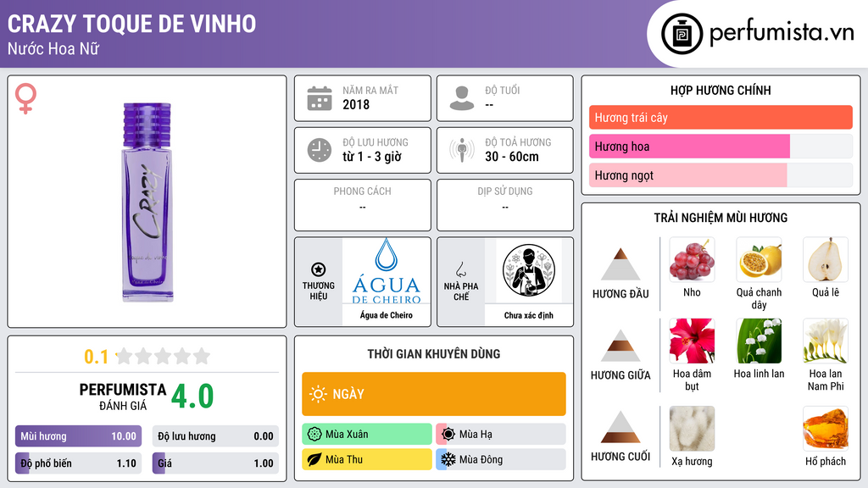The image size is (868, 488).
Task: Click the CRAZY TOQUE DE VINHO title
Action: (x=131, y=24)
